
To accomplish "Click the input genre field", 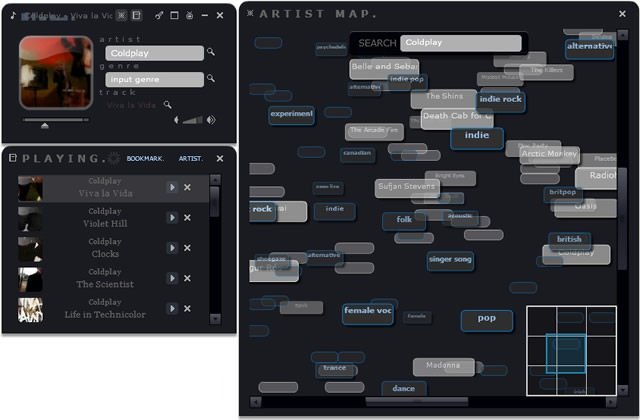I will click(x=154, y=79).
